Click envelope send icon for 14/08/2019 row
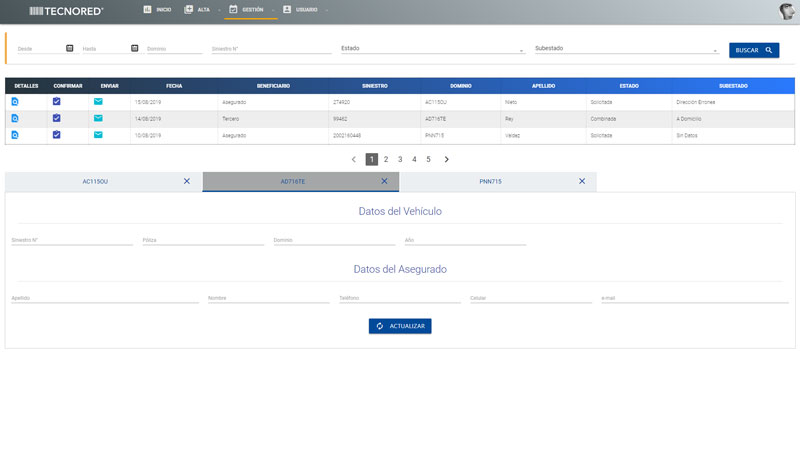Viewport: 800px width, 450px height. pyautogui.click(x=98, y=118)
